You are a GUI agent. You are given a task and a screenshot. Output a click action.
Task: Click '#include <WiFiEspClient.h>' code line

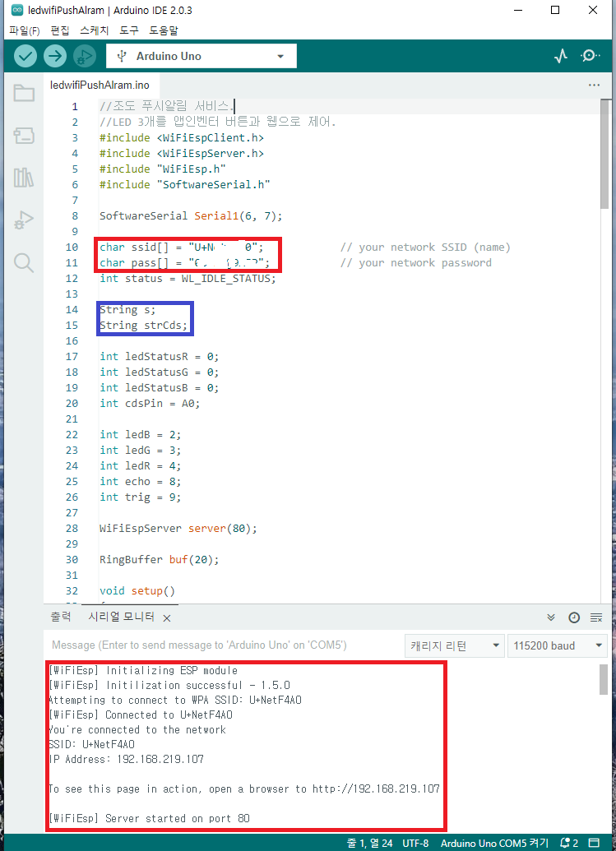tap(181, 138)
